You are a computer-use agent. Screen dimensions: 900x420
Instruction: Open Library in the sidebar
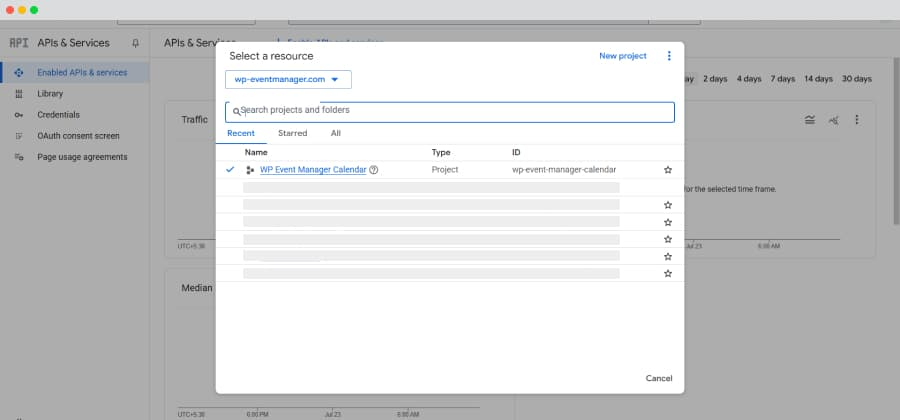(50, 94)
